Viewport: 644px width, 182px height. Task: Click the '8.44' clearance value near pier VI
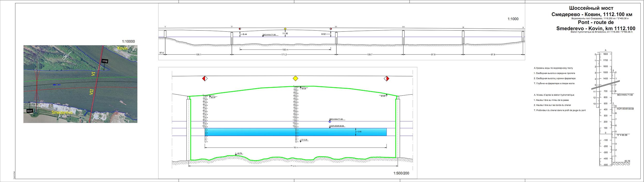[245, 34]
